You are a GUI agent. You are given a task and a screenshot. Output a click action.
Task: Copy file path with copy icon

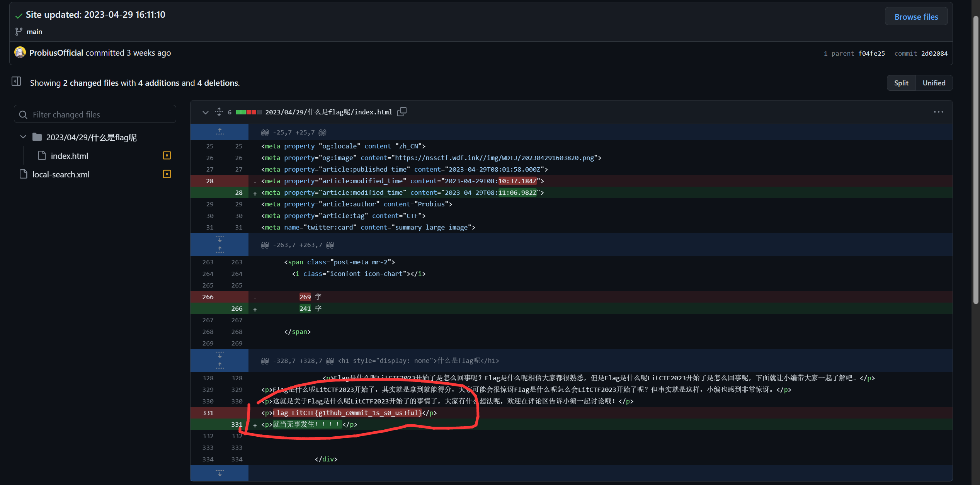402,112
